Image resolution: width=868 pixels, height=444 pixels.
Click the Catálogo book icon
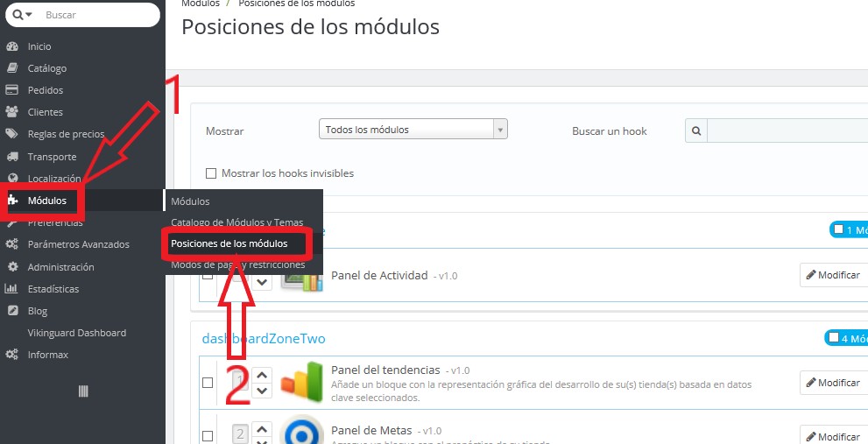click(x=12, y=68)
